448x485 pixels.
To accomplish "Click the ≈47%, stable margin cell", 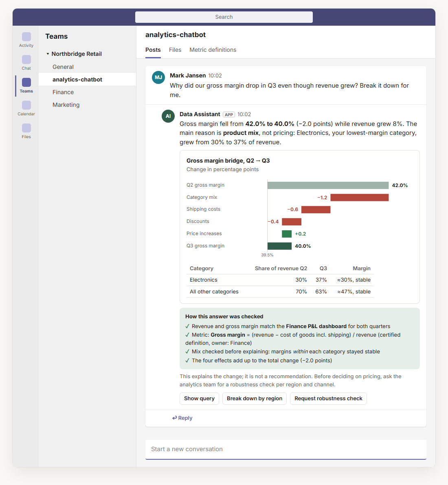I will tap(354, 292).
